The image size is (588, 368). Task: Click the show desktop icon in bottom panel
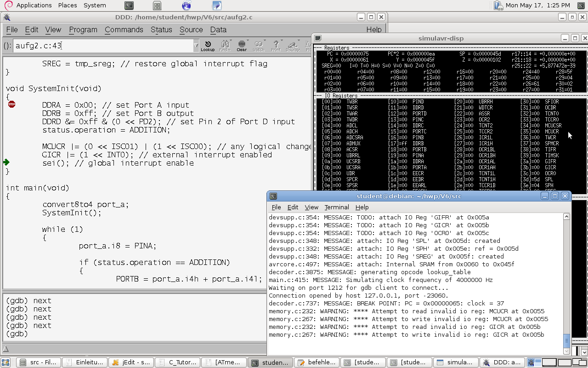point(6,362)
